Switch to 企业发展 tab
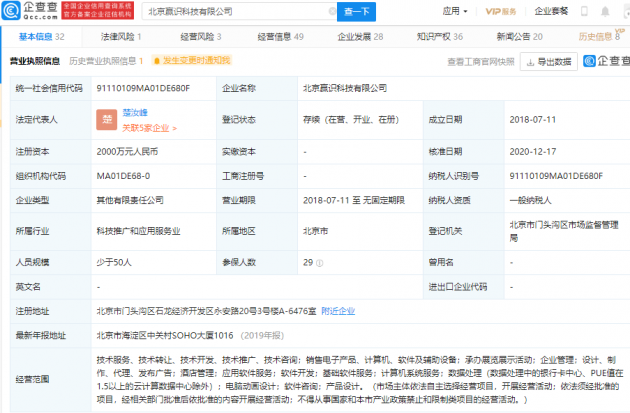This screenshot has height=413, width=630. [x=360, y=37]
